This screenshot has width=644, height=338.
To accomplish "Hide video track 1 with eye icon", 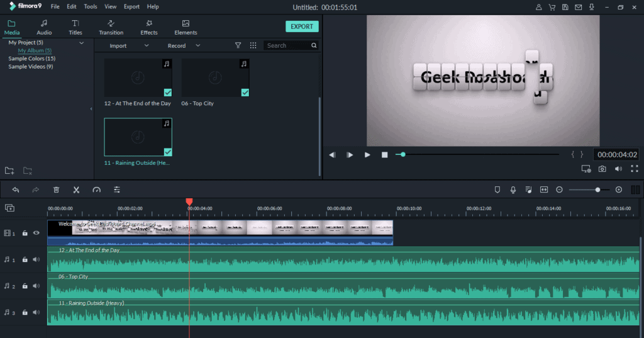I will pos(36,233).
